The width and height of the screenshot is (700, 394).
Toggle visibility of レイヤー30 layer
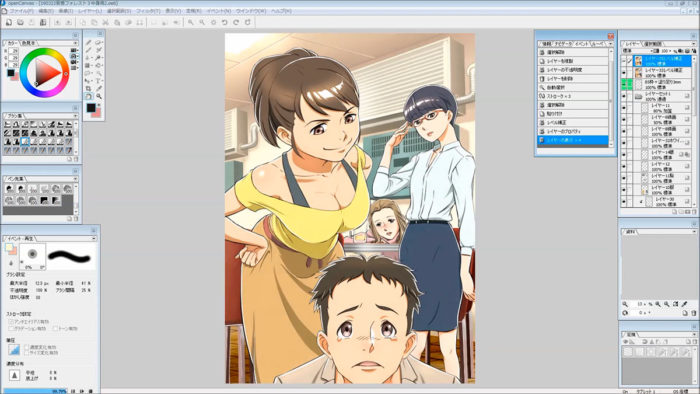[x=624, y=201]
